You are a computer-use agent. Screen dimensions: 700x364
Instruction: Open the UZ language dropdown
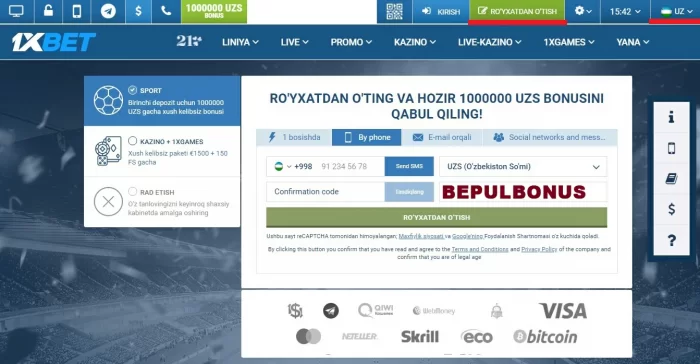675,11
